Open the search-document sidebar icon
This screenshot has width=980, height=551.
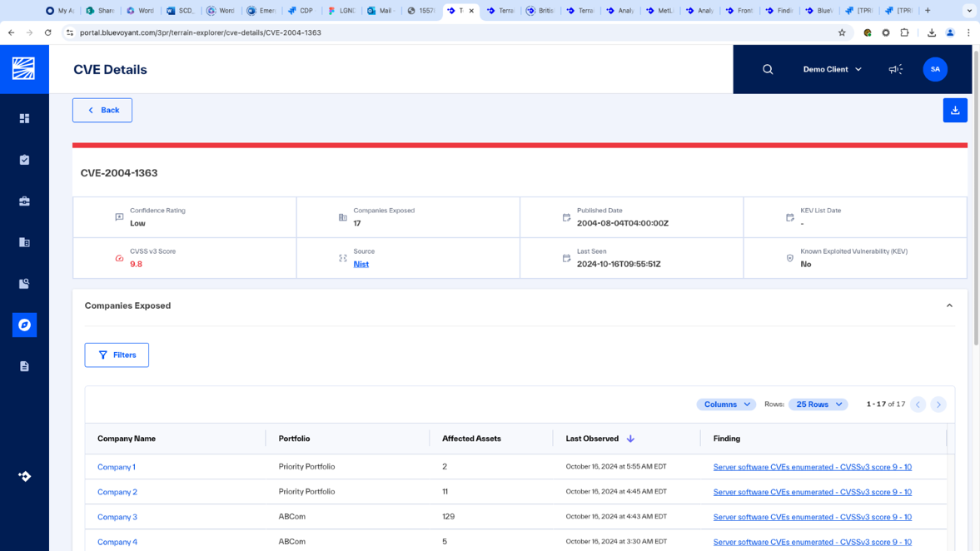point(24,284)
